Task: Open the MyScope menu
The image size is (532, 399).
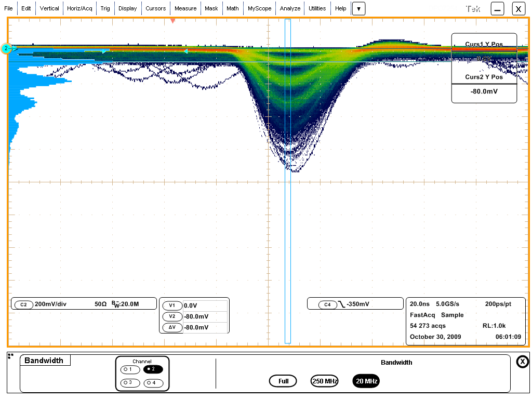Action: tap(259, 8)
